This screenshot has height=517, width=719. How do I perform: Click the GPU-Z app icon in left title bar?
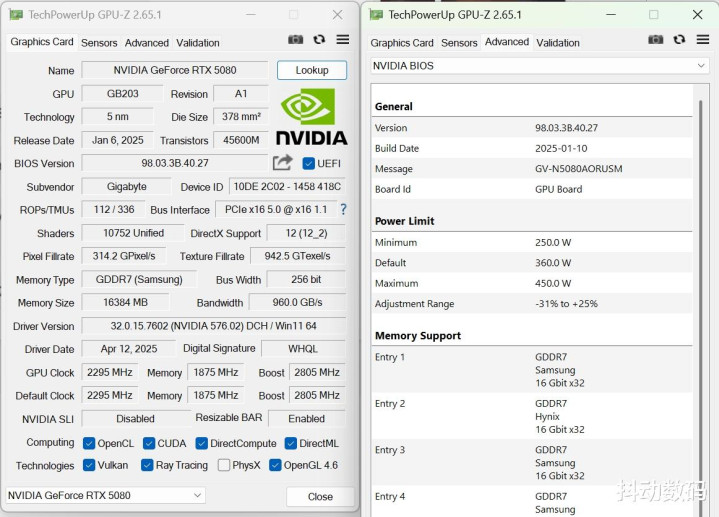coord(16,15)
